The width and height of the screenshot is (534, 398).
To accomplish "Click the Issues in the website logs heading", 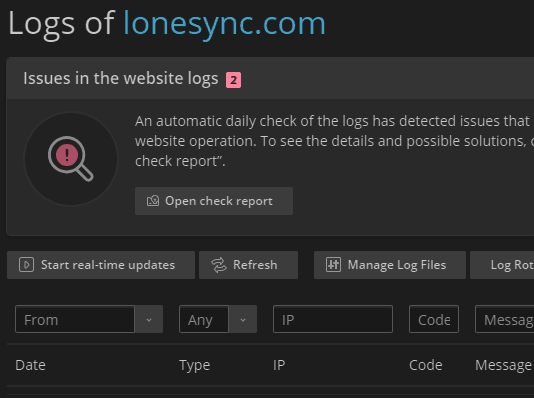I will click(x=121, y=79).
